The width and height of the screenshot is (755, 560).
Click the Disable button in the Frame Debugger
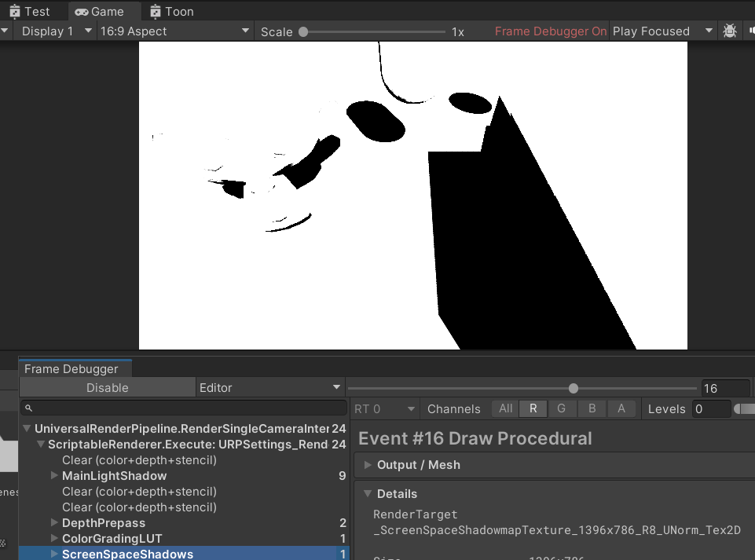[x=107, y=387]
